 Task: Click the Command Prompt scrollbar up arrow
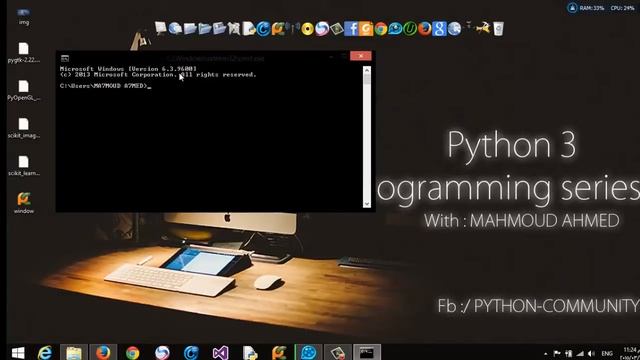tap(367, 70)
